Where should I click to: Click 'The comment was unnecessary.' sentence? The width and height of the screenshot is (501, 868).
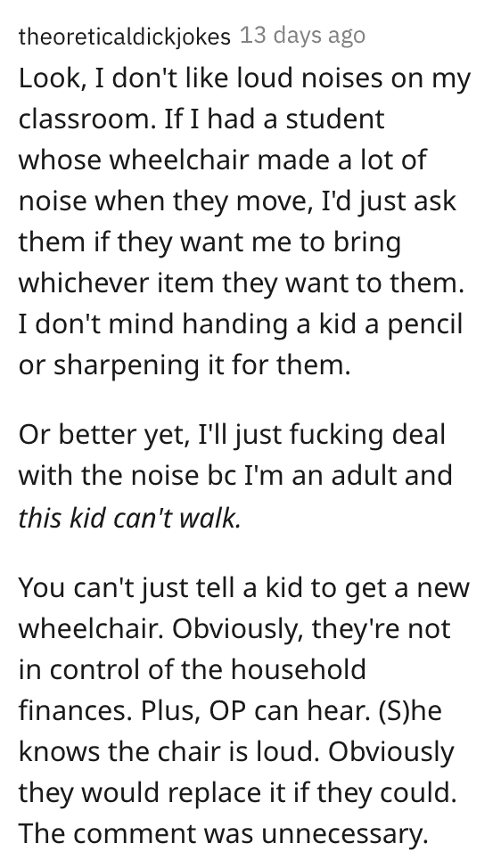224,833
